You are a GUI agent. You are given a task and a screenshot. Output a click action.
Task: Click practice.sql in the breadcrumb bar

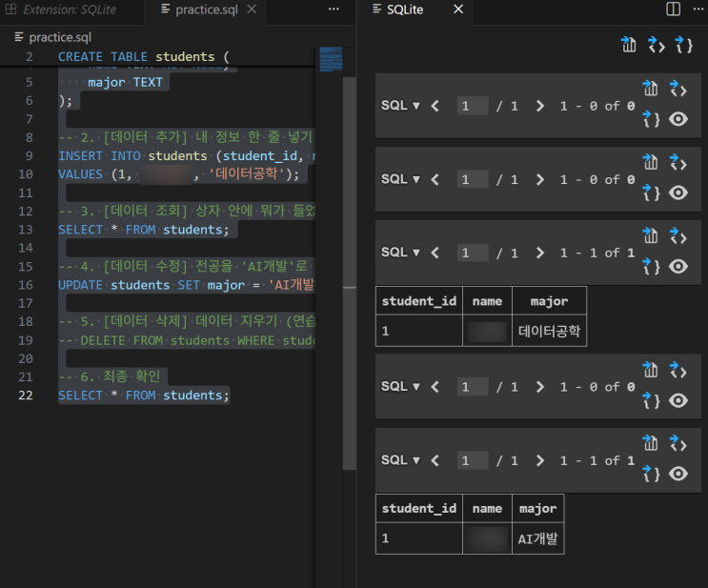coord(60,37)
